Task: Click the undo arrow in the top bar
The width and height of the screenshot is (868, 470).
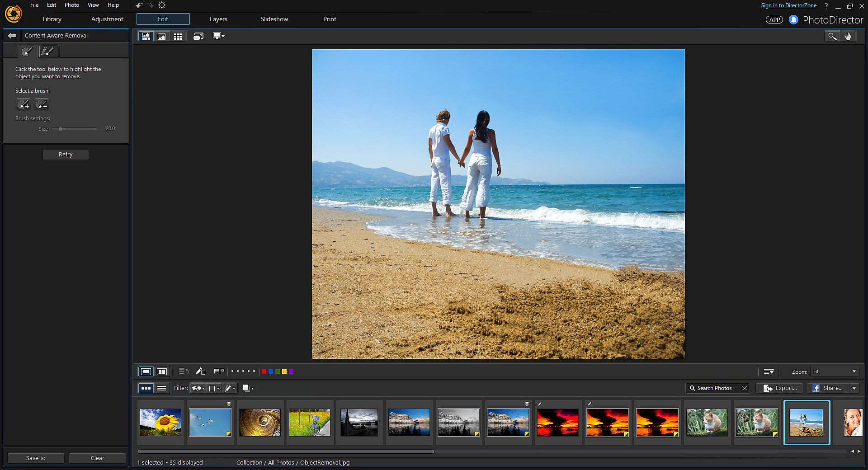Action: (x=139, y=5)
